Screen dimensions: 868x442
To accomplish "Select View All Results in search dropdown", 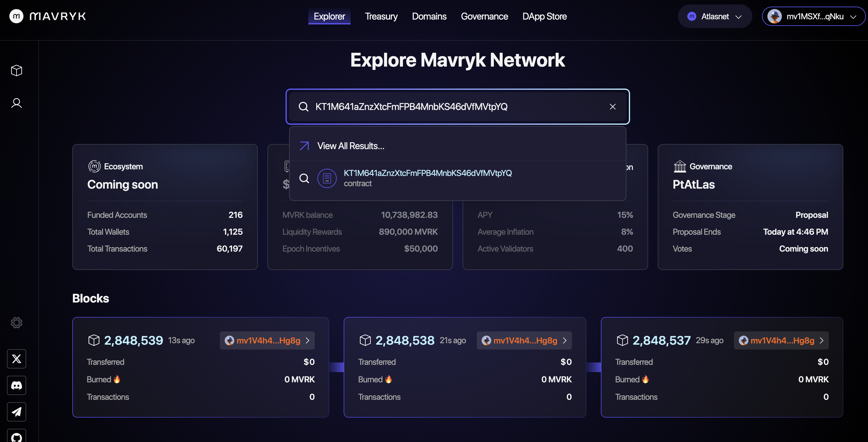I will coord(457,146).
